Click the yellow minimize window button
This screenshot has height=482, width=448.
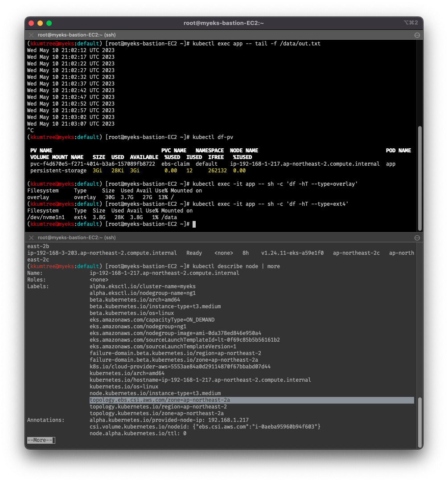pyautogui.click(x=40, y=23)
